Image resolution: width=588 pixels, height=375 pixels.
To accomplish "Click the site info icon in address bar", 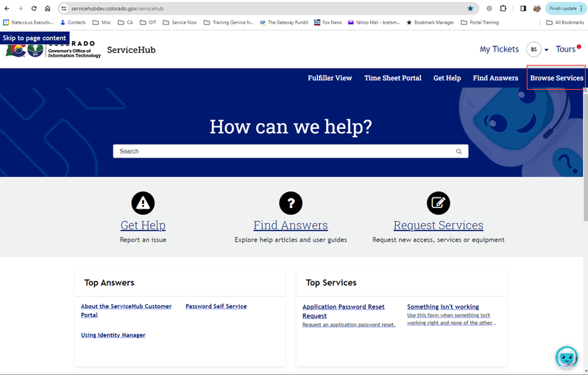I will (x=64, y=8).
